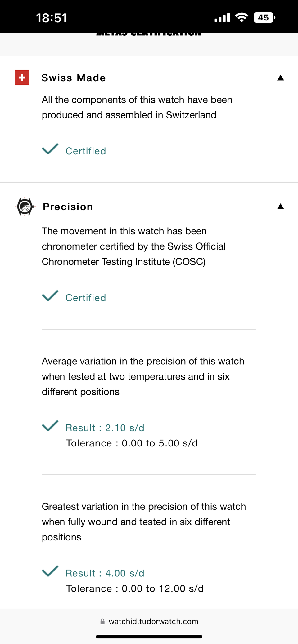The image size is (298, 644).
Task: Tap the Certified label under Swiss Made
Action: coord(86,151)
